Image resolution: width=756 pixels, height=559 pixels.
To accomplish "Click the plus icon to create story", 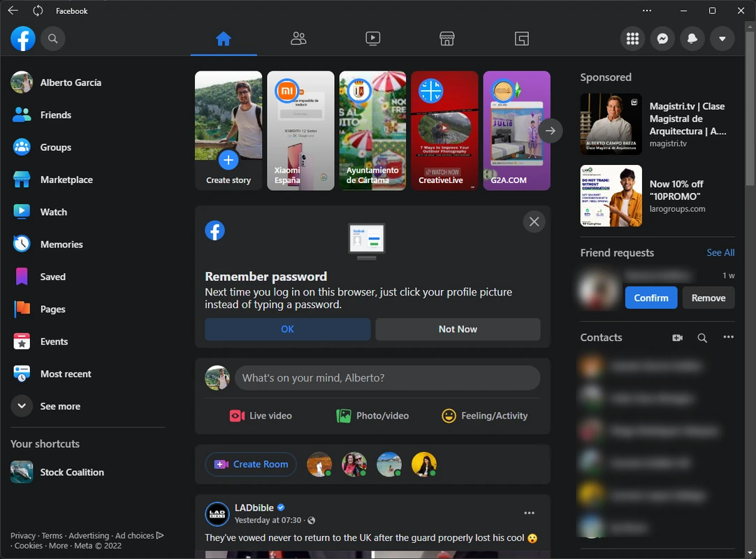I will (x=228, y=159).
